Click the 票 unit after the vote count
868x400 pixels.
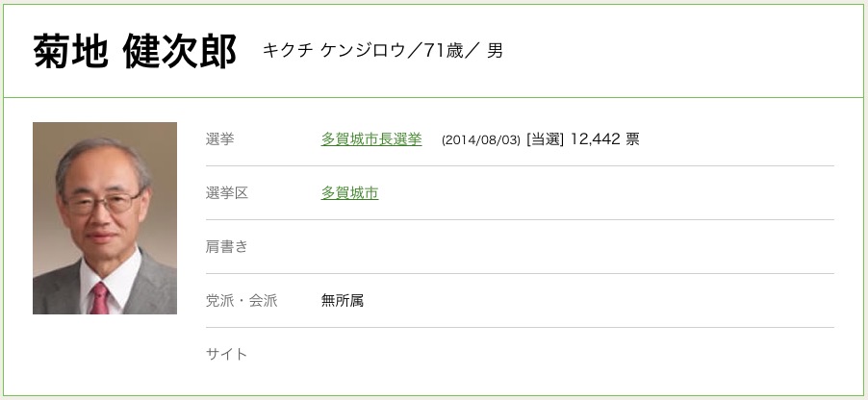pyautogui.click(x=632, y=139)
